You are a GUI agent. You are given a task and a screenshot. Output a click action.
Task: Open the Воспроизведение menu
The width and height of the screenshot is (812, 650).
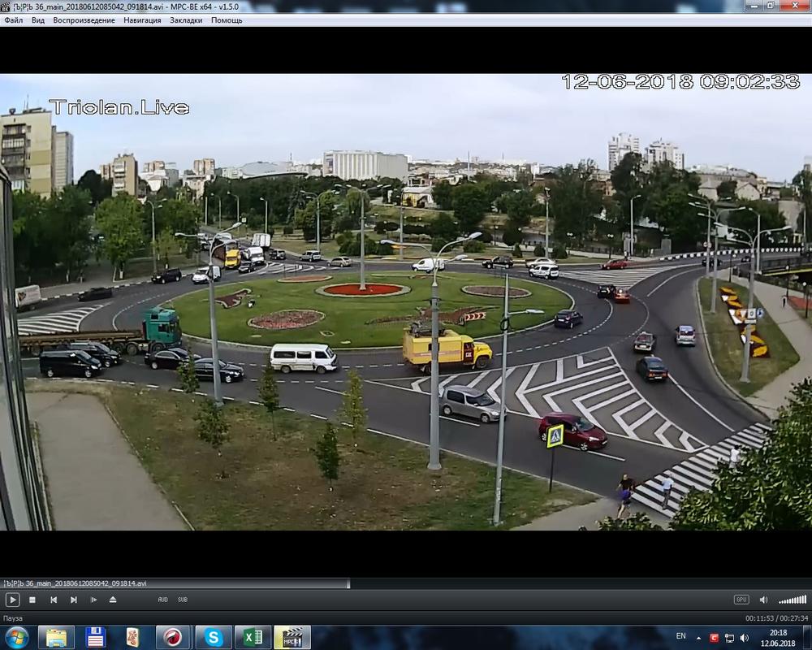(x=84, y=20)
